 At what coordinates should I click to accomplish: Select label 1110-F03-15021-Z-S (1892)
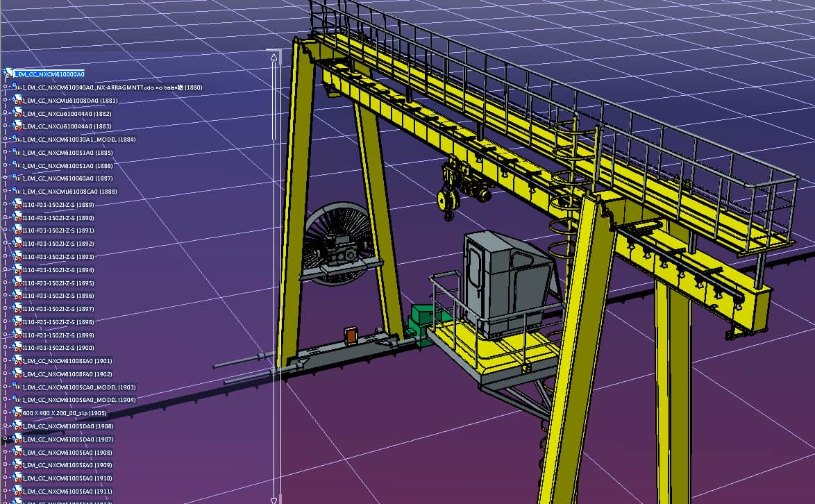58,244
